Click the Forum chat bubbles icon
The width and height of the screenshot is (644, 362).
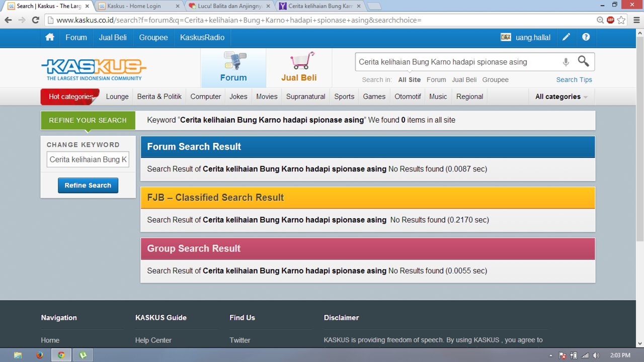[x=234, y=61]
